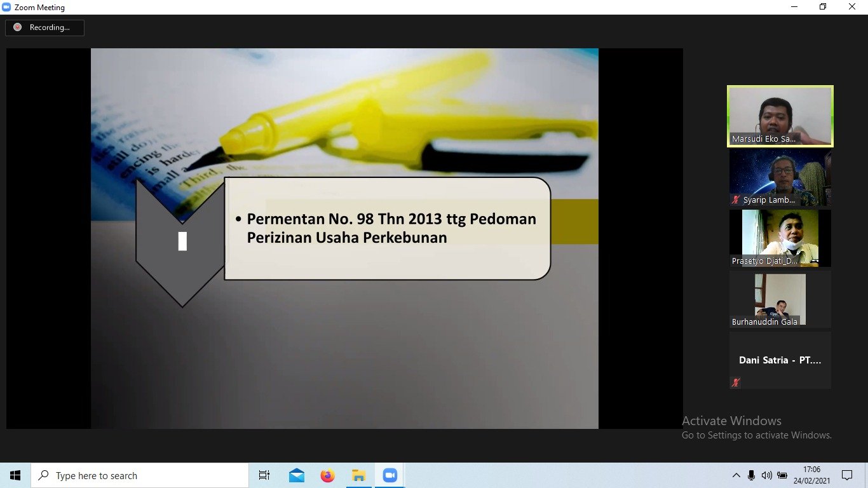Open the Mail app from taskbar
868x488 pixels.
296,475
